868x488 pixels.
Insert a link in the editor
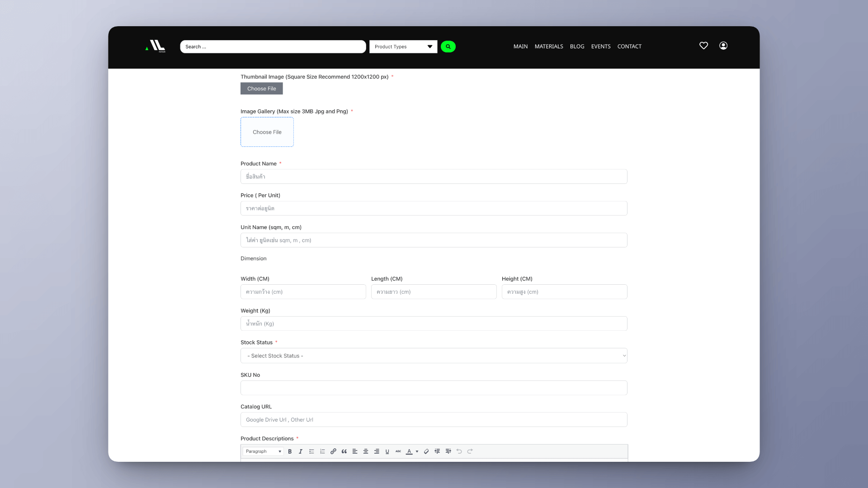[x=333, y=451]
